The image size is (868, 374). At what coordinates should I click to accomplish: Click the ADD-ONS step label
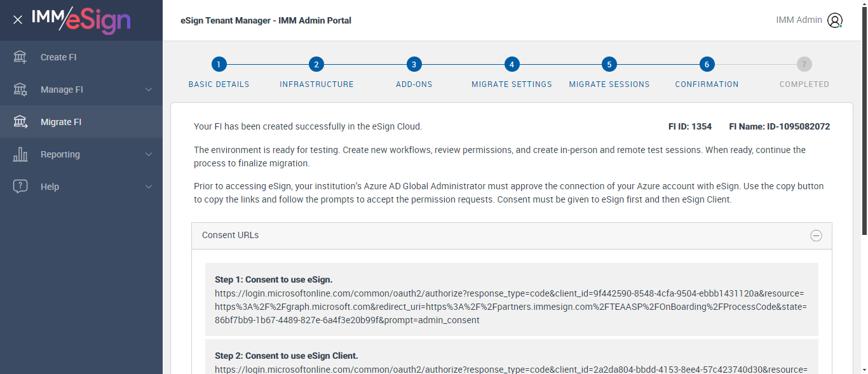pyautogui.click(x=414, y=84)
